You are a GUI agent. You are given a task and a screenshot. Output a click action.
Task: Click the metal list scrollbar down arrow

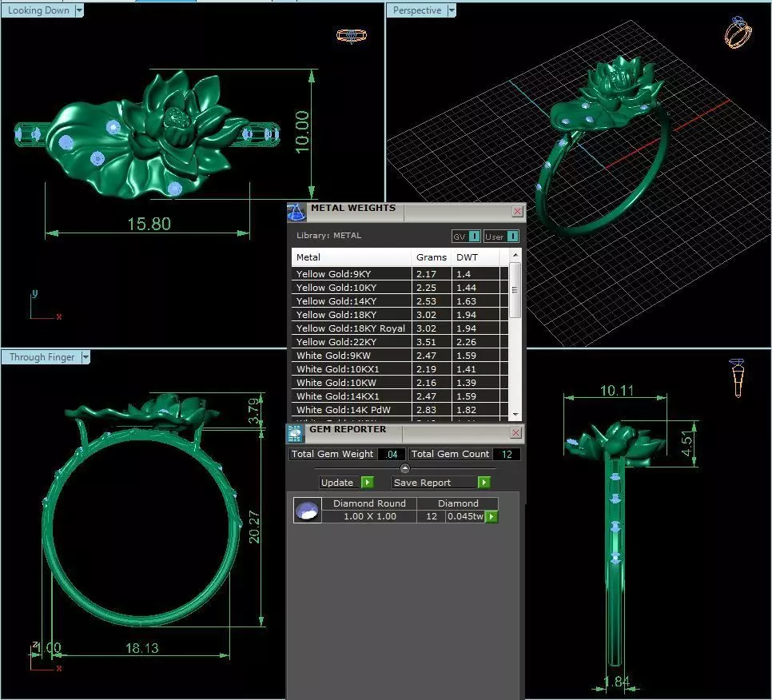click(x=515, y=415)
